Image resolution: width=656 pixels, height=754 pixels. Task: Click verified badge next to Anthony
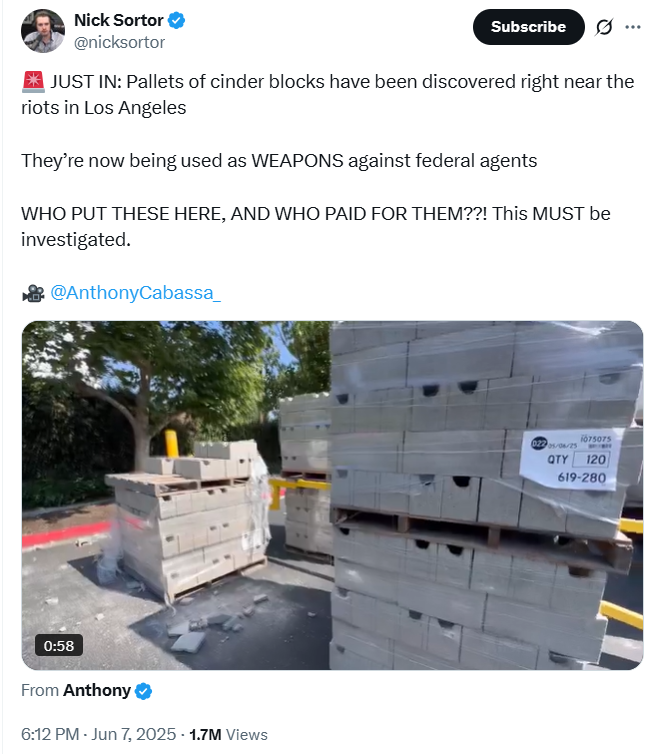(x=143, y=691)
